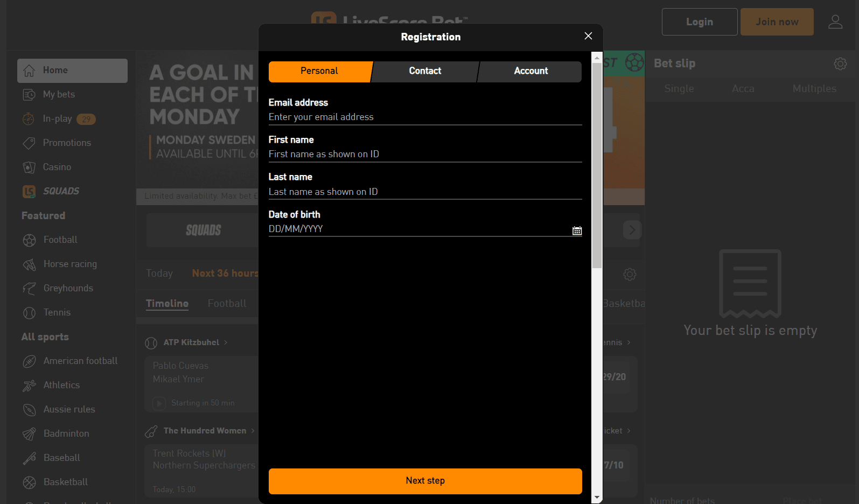Open Casino via its cards icon
Image resolution: width=859 pixels, height=504 pixels.
pos(29,167)
